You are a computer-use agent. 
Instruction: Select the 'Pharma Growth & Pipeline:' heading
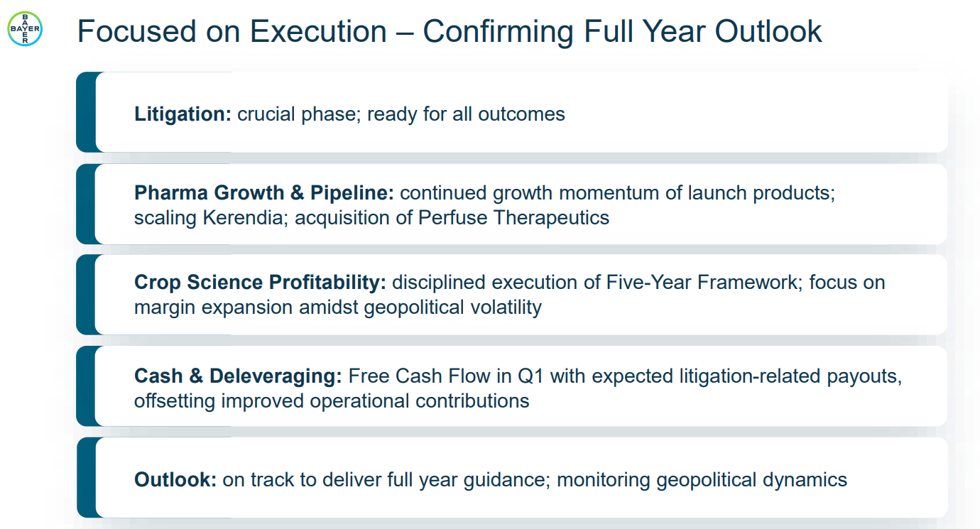[x=264, y=192]
